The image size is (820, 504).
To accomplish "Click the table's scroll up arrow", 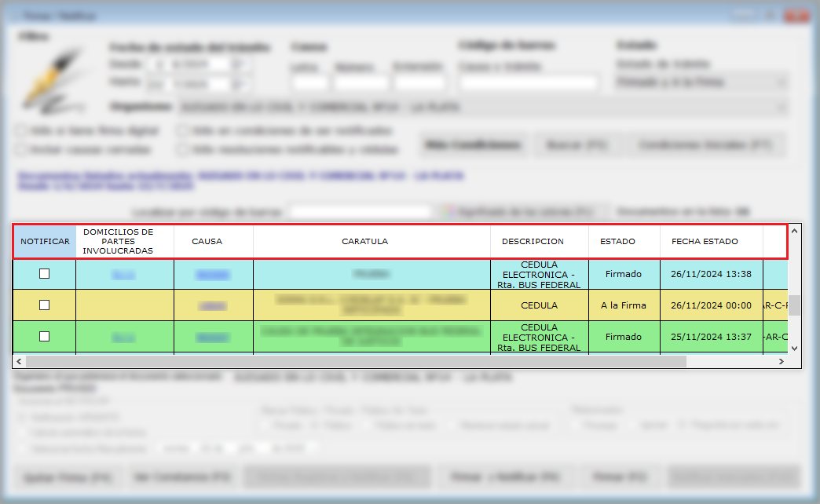I will pos(794,231).
